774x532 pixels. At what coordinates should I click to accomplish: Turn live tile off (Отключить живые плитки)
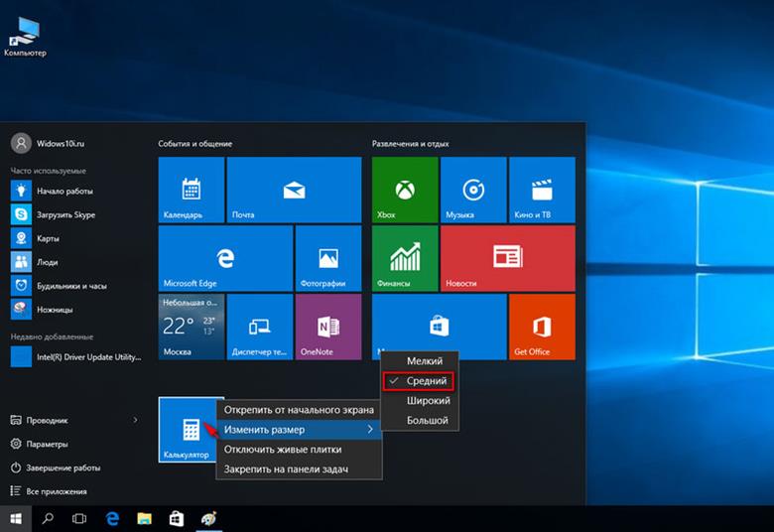pyautogui.click(x=299, y=449)
